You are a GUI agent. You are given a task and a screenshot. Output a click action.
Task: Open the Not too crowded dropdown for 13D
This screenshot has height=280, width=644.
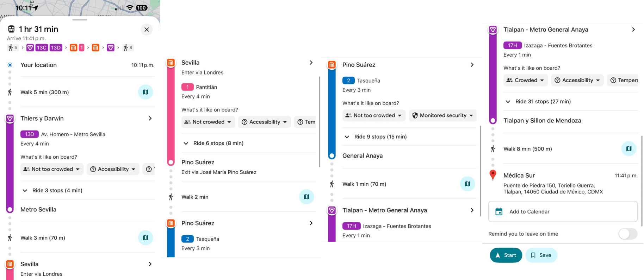click(52, 169)
